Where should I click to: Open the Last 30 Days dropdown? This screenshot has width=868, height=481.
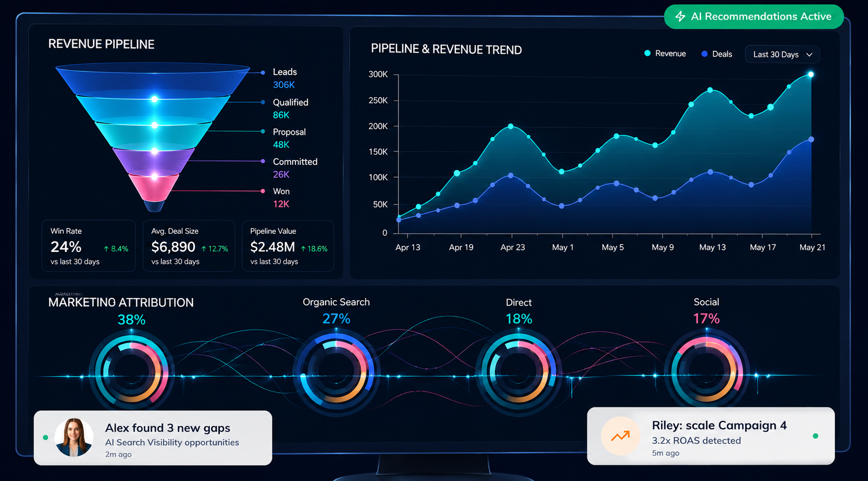(x=782, y=55)
